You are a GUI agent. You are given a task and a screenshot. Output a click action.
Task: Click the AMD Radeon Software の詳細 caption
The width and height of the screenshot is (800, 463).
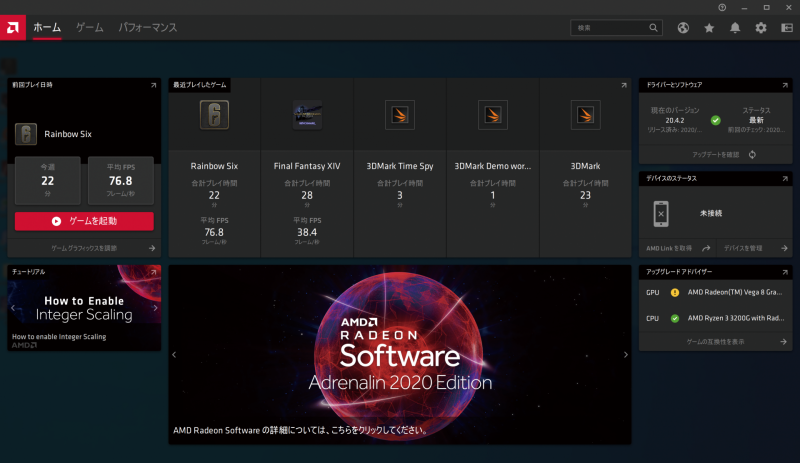pyautogui.click(x=301, y=430)
